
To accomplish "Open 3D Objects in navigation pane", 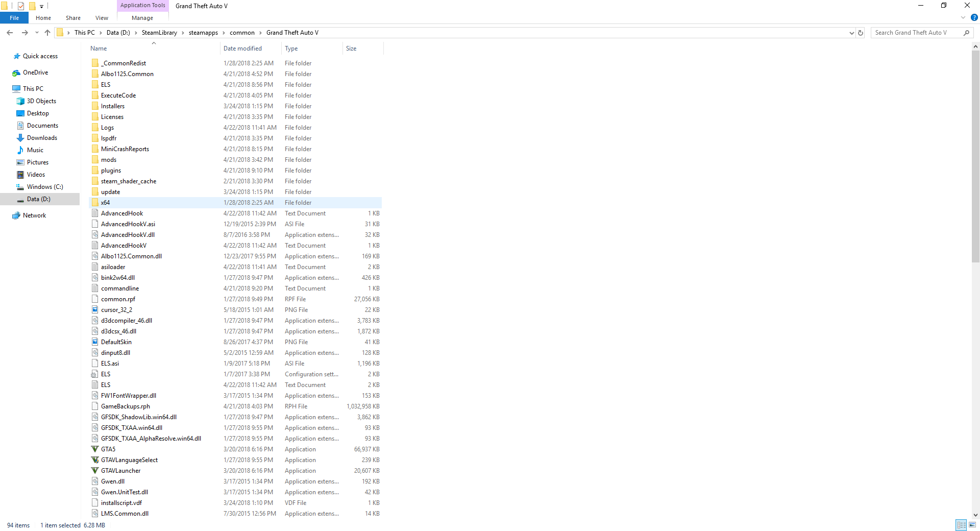I will [x=41, y=101].
